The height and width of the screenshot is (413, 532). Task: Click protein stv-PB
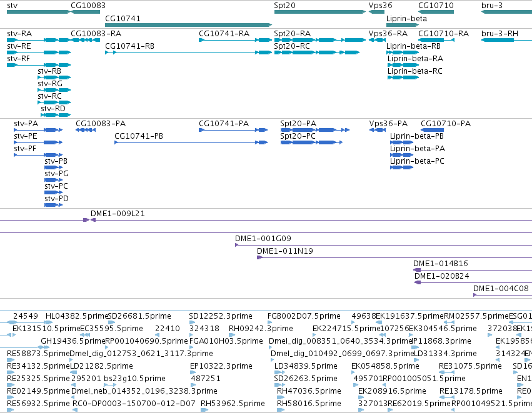tap(54, 167)
